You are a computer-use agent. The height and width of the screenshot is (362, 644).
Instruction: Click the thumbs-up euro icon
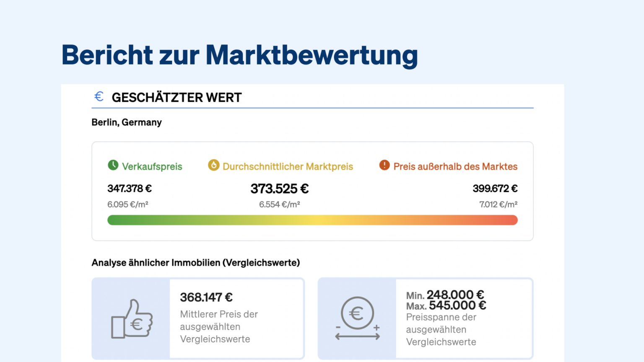[132, 319]
